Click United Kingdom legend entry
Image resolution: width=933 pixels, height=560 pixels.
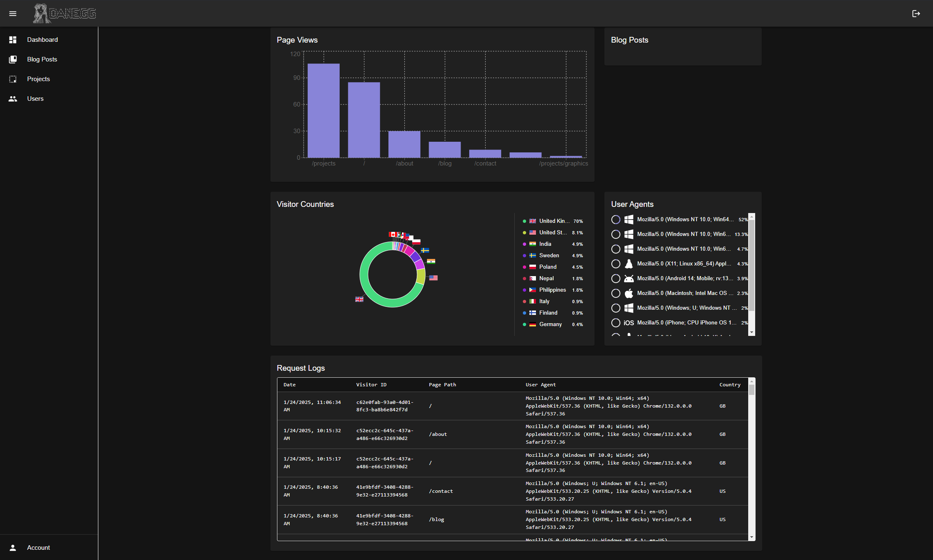[x=553, y=221]
